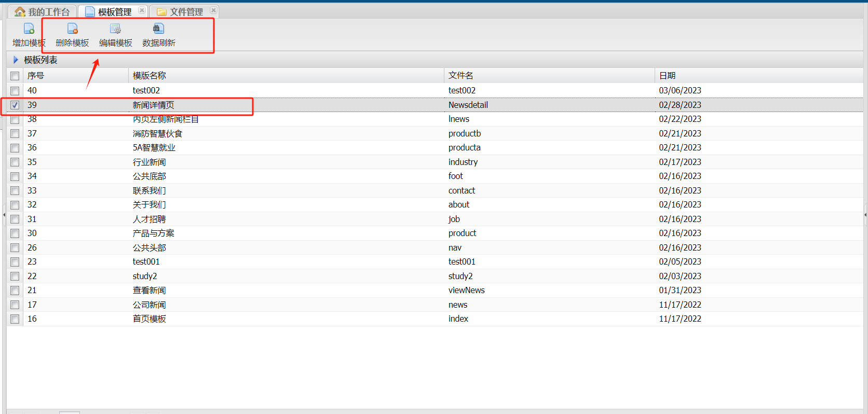
Task: Collapse left side panel using edge arrow
Action: (4, 214)
